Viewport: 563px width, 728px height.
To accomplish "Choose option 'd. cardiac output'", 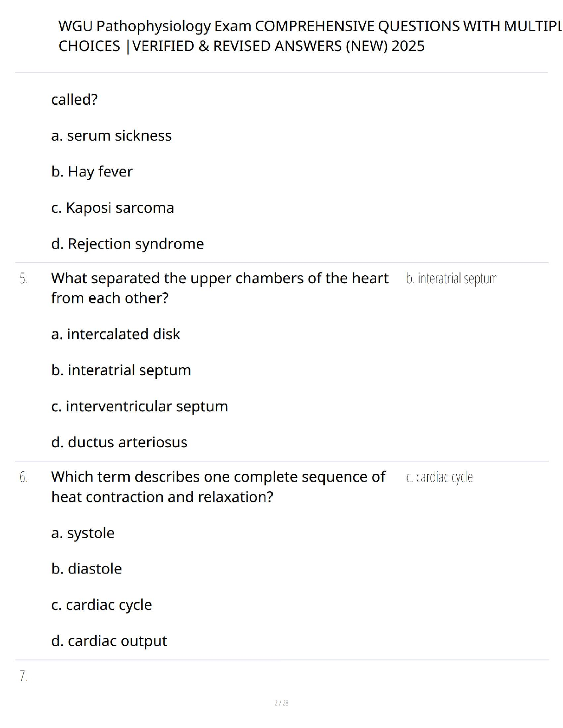I will 109,641.
